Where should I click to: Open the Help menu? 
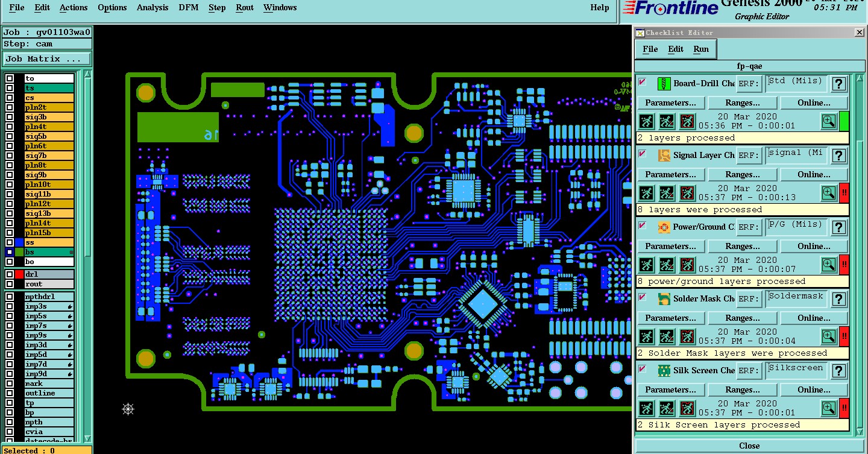600,7
